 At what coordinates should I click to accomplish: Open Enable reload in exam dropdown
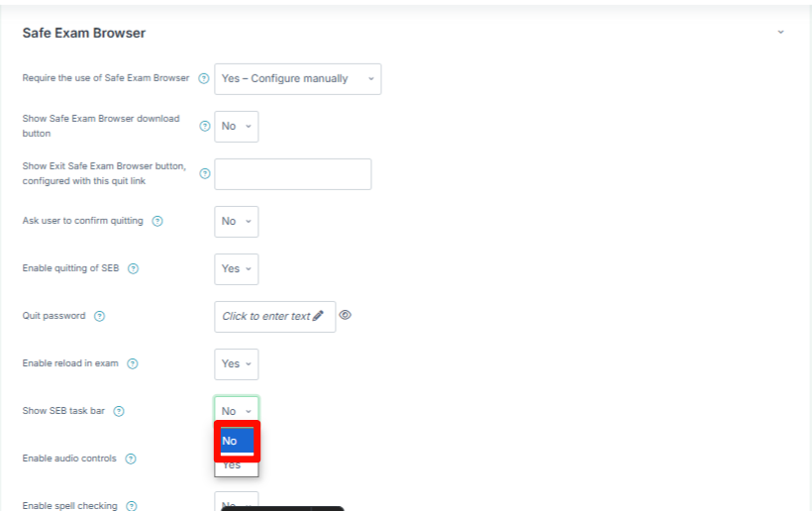click(x=236, y=364)
